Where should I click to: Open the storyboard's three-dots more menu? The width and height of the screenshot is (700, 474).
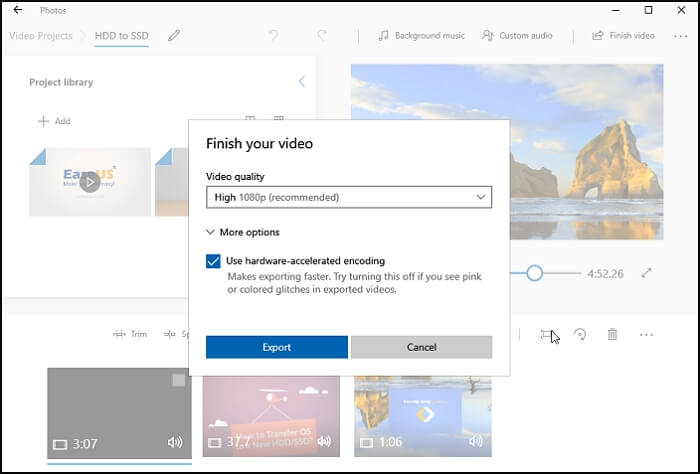[646, 335]
